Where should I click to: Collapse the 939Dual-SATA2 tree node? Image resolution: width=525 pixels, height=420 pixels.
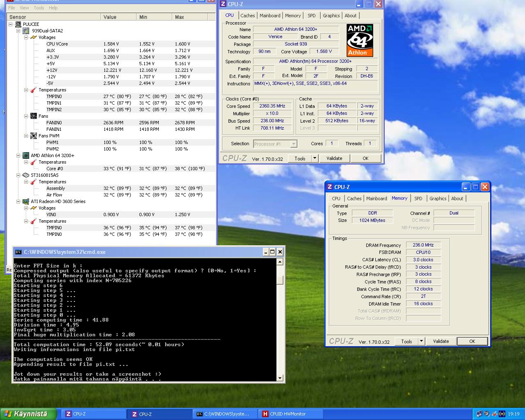18,31
